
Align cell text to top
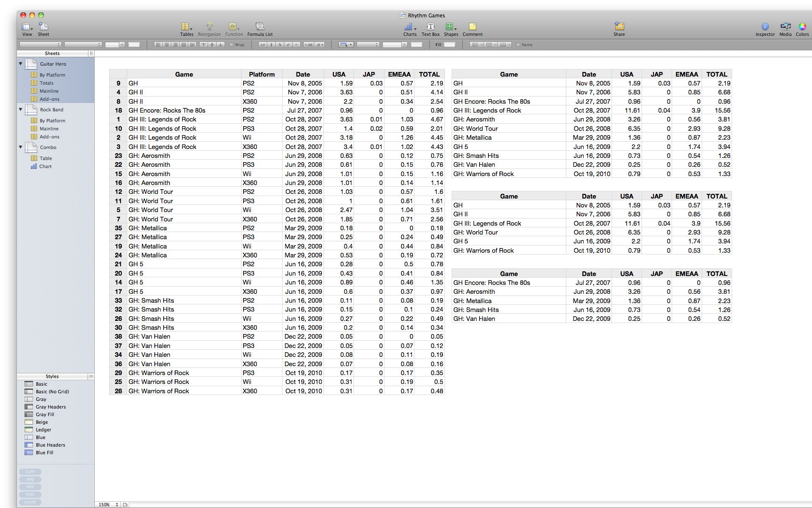(x=203, y=44)
